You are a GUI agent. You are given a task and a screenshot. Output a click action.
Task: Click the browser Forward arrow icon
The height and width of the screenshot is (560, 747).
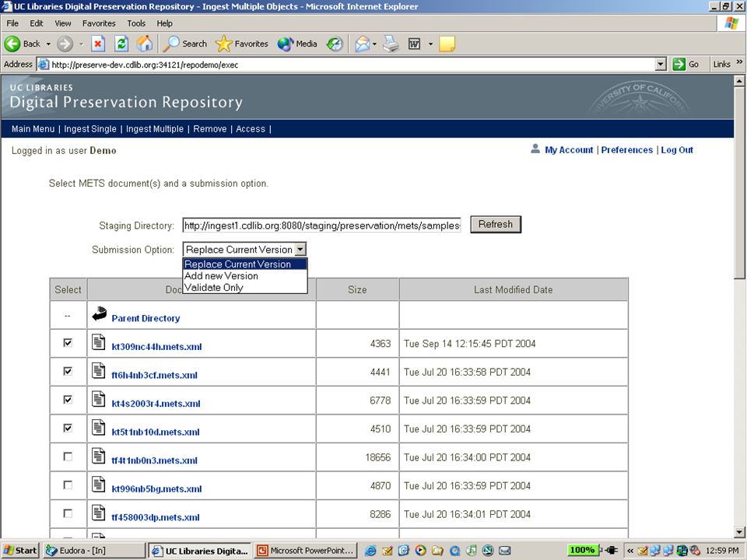pos(65,44)
